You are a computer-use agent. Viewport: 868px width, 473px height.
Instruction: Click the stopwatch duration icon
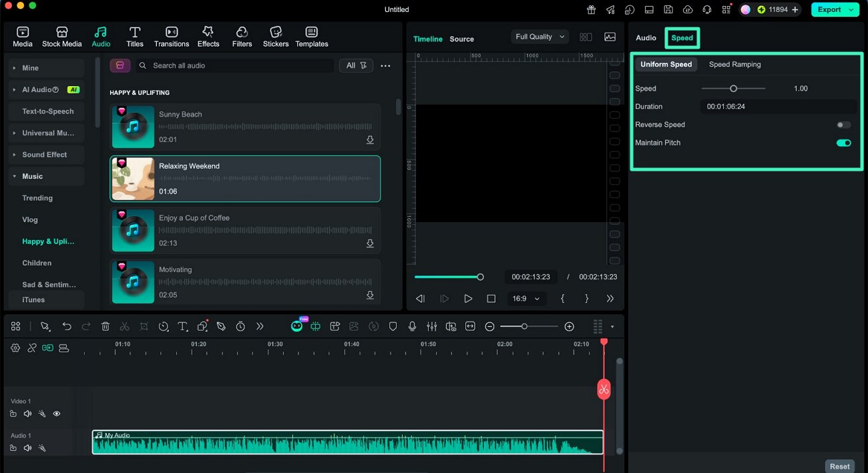point(240,326)
